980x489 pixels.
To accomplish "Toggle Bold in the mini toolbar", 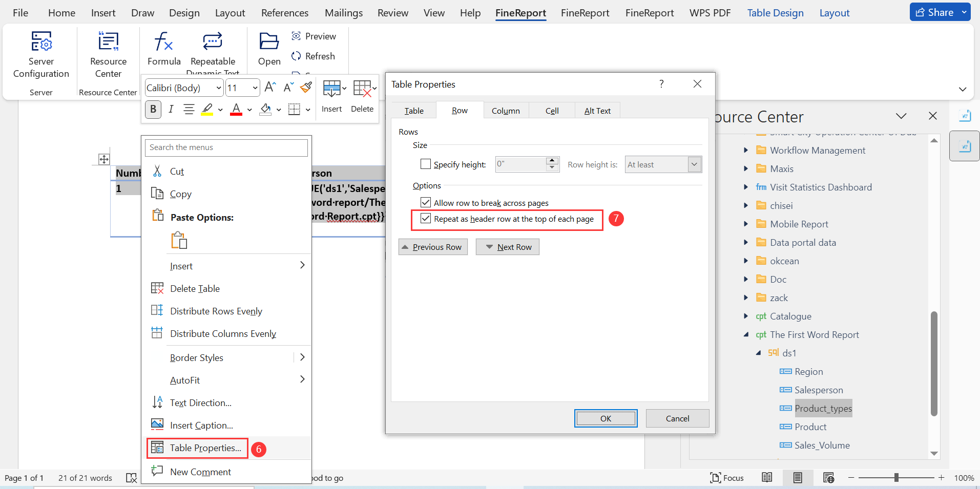I will (x=153, y=109).
